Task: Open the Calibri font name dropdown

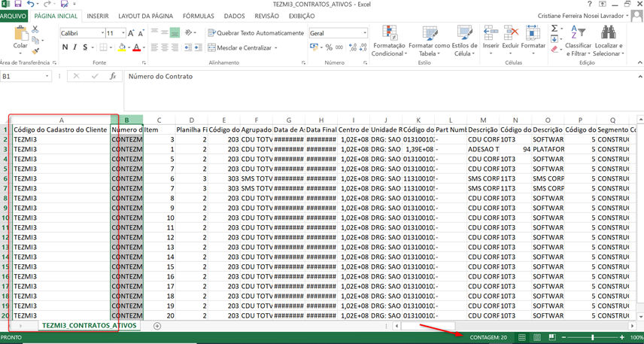Action: tap(102, 33)
